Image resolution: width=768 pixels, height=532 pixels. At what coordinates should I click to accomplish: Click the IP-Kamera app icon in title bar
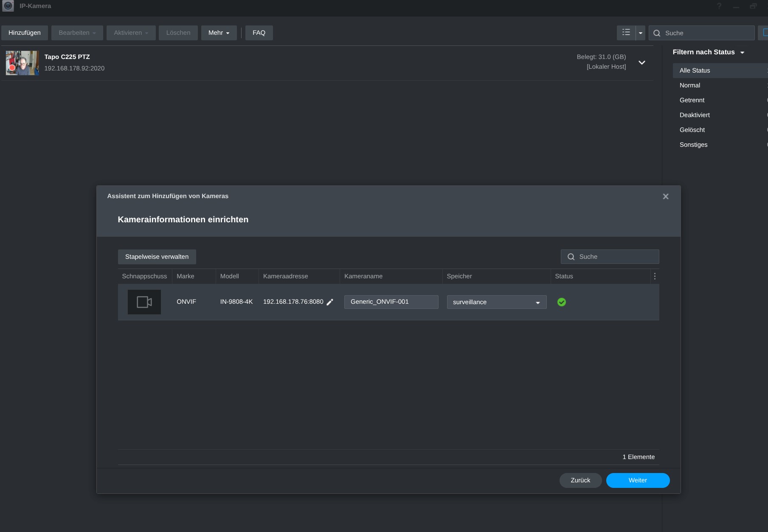(x=8, y=6)
